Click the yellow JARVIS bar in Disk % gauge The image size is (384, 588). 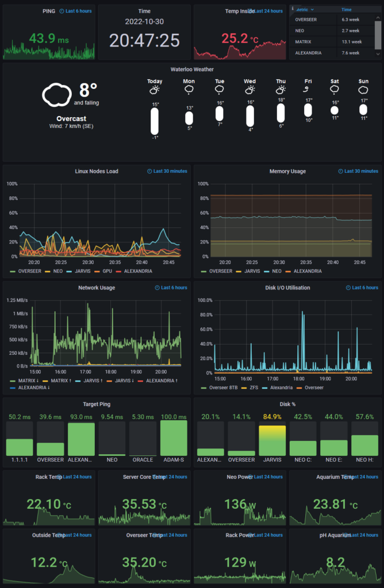272,440
